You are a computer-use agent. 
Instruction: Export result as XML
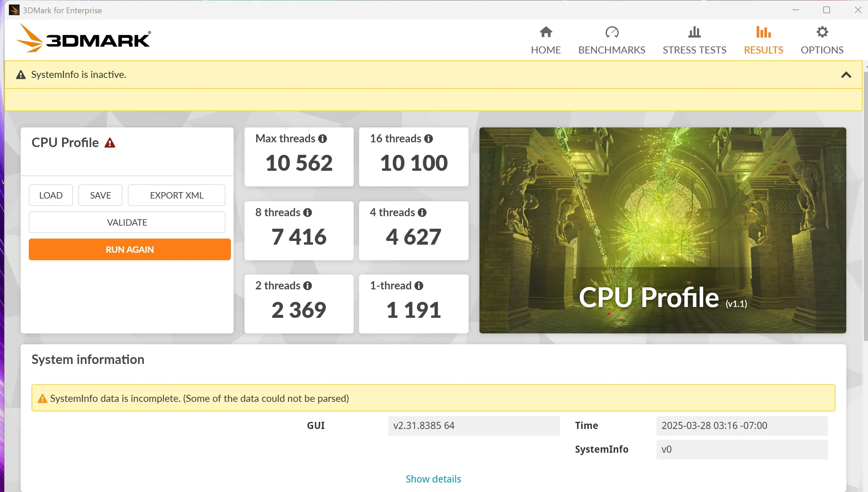point(177,195)
